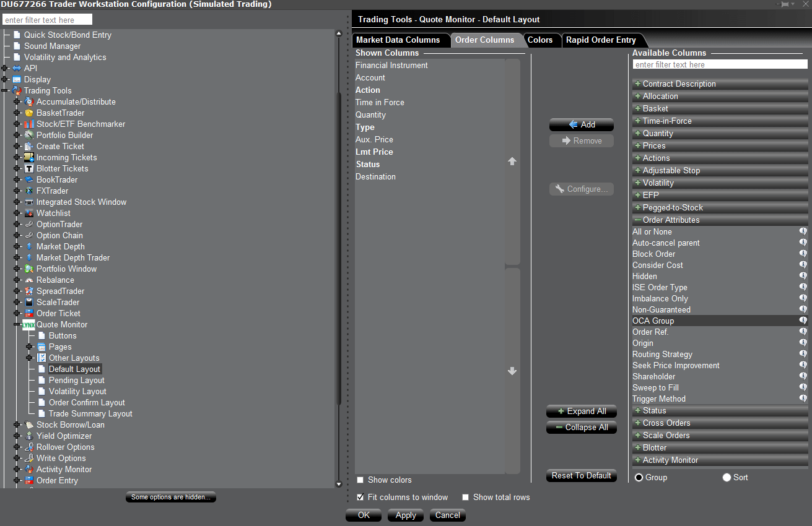
Task: Open the Rapid Order Entry tab
Action: [x=601, y=40]
